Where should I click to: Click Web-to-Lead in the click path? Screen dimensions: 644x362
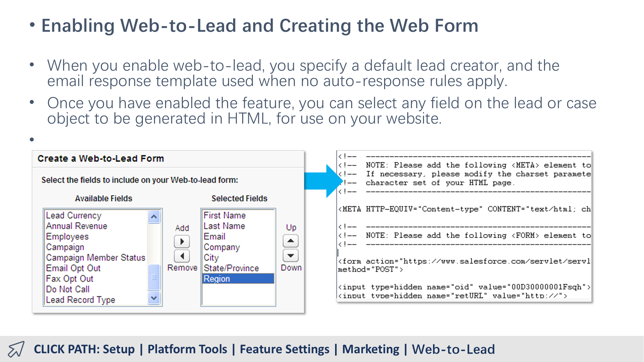[x=453, y=349]
